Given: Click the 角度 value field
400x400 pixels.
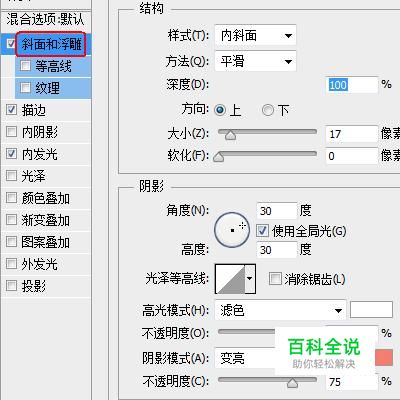Looking at the screenshot, I should coord(276,211).
